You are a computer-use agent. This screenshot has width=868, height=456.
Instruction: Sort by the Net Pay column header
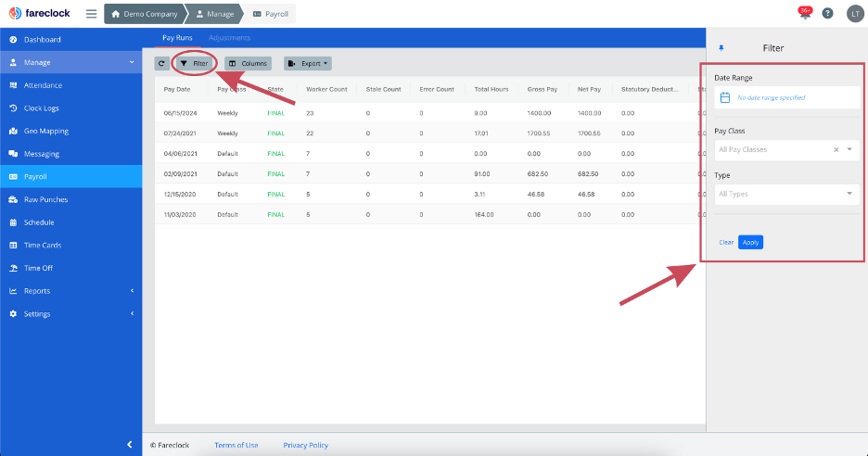pyautogui.click(x=589, y=89)
